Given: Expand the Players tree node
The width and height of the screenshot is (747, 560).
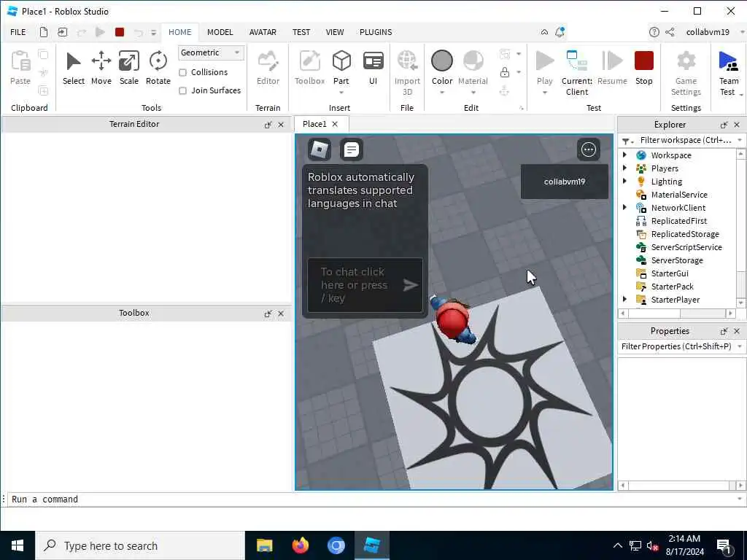Looking at the screenshot, I should point(624,168).
